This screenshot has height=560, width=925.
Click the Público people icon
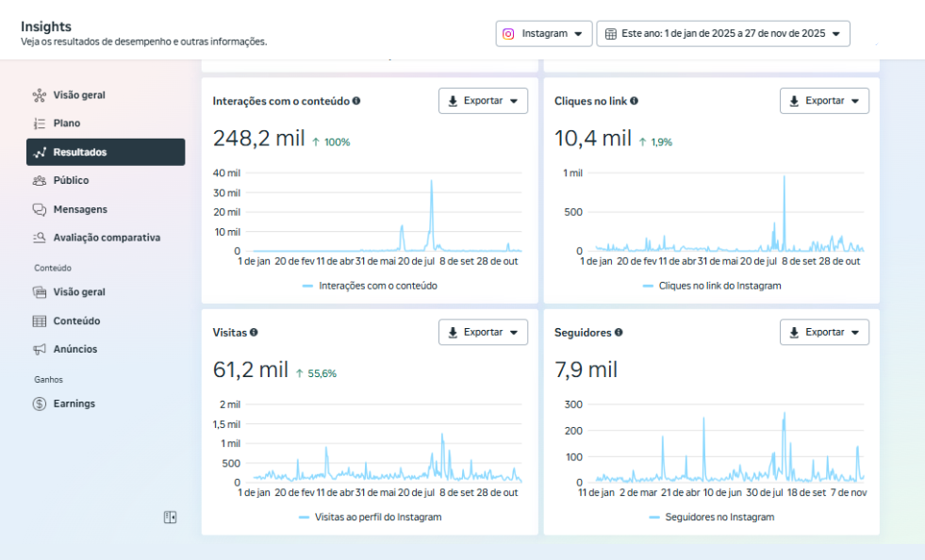pos(40,180)
